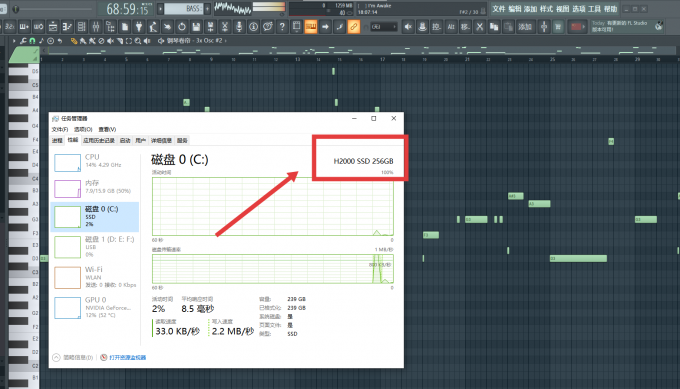680x389 pixels.
Task: Open the 文件 menu in FL Studio
Action: [x=499, y=9]
